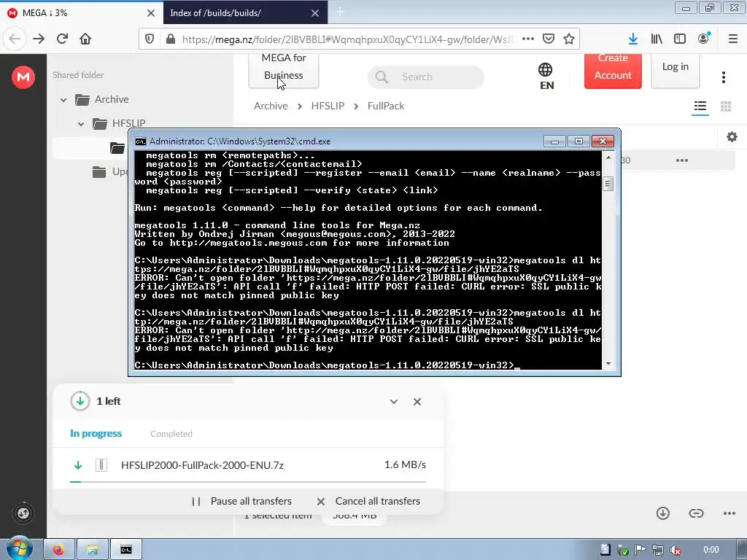Click the link icon at bottom right

tap(696, 513)
